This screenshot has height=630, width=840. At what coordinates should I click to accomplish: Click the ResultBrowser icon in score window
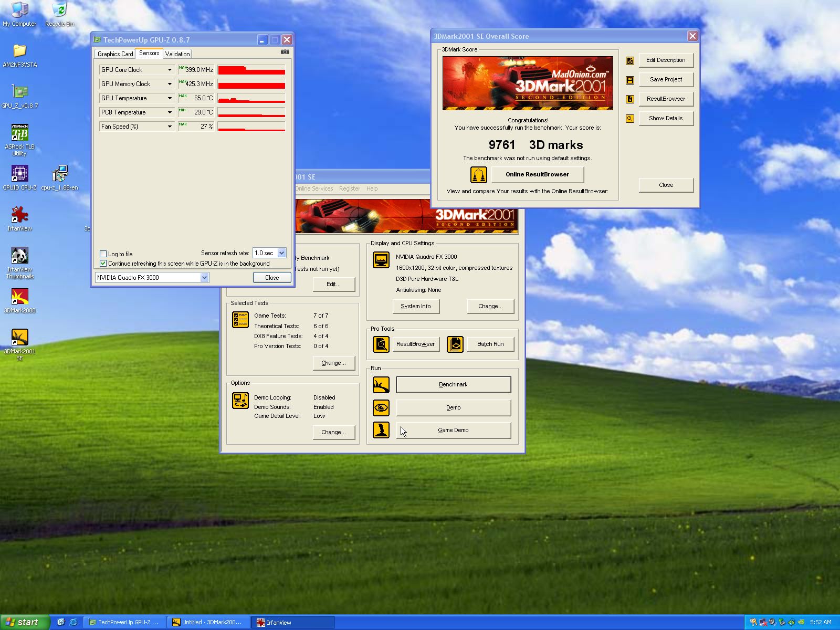click(x=630, y=99)
